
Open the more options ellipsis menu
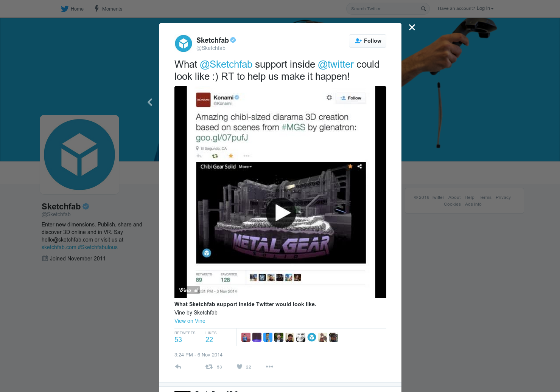[x=269, y=366]
